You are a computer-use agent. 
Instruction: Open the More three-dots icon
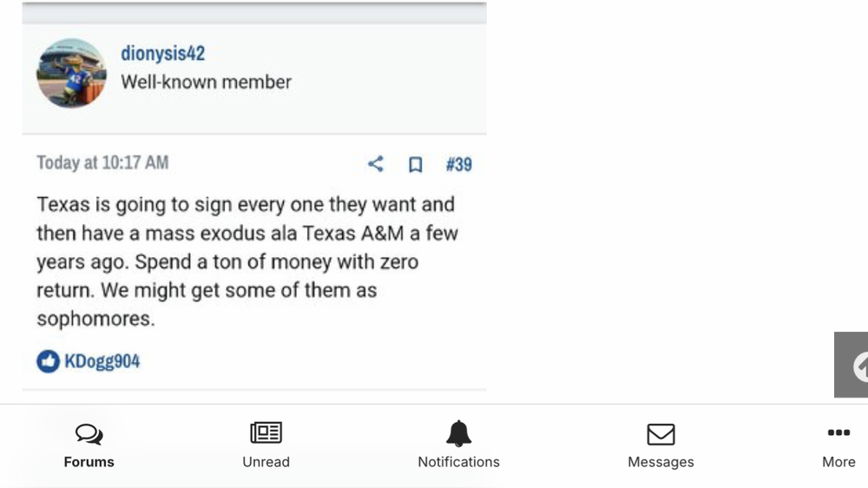click(x=838, y=432)
